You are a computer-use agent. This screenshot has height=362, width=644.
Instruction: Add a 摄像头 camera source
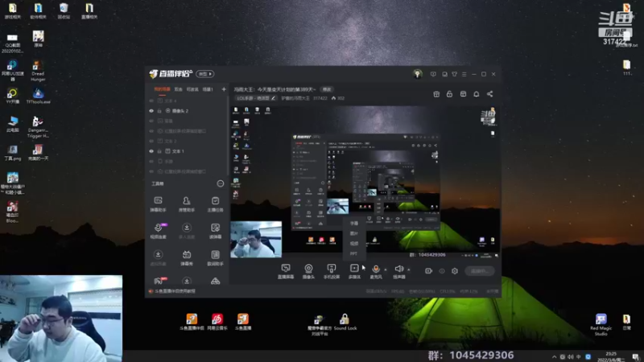tap(308, 271)
